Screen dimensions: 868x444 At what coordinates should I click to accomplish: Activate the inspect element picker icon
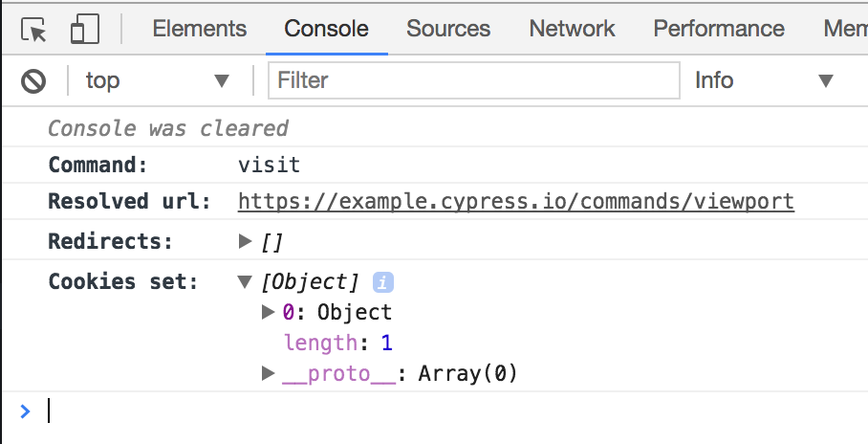coord(34,30)
